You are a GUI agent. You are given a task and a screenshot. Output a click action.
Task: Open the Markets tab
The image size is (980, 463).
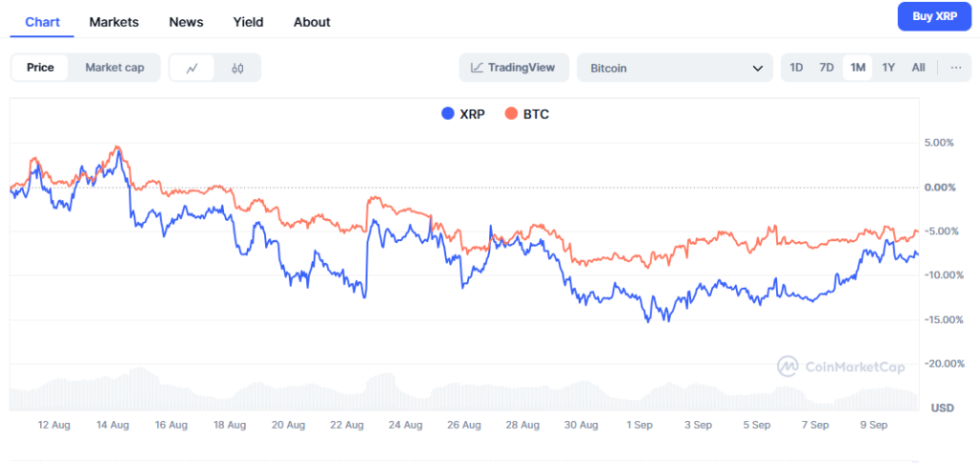[x=114, y=21]
